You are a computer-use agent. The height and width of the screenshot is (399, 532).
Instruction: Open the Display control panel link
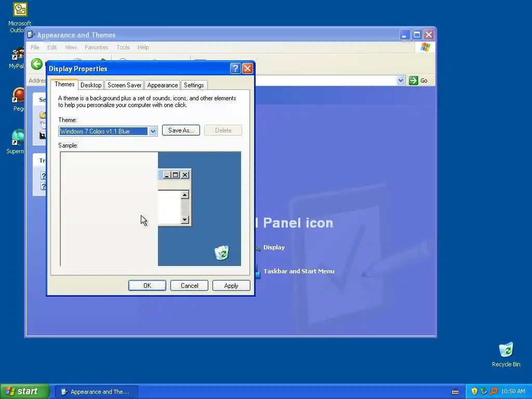[274, 247]
